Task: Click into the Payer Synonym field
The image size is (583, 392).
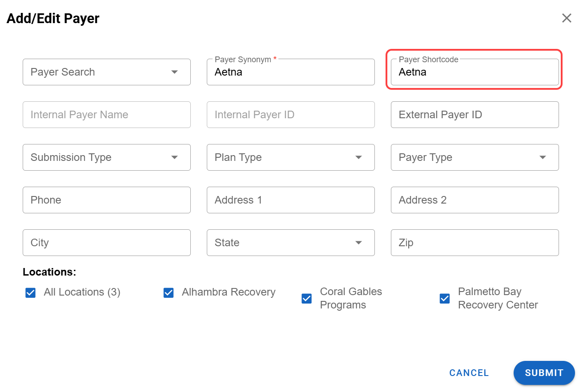Action: (291, 72)
